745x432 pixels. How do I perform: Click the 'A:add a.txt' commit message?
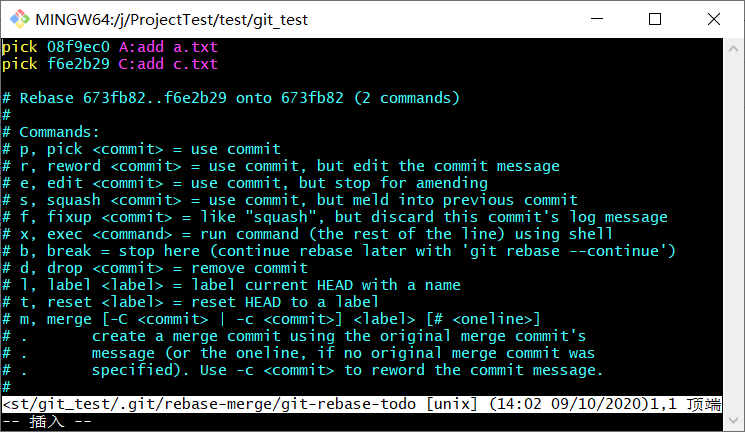(168, 47)
